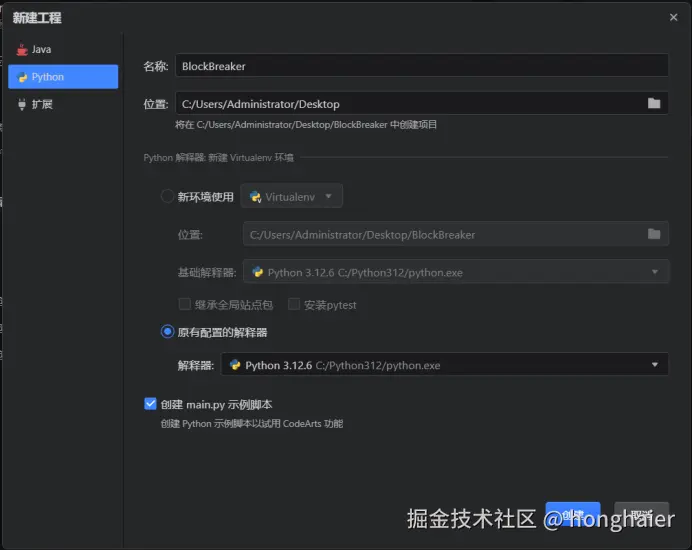Select the Java project type
The height and width of the screenshot is (550, 692).
pos(63,49)
